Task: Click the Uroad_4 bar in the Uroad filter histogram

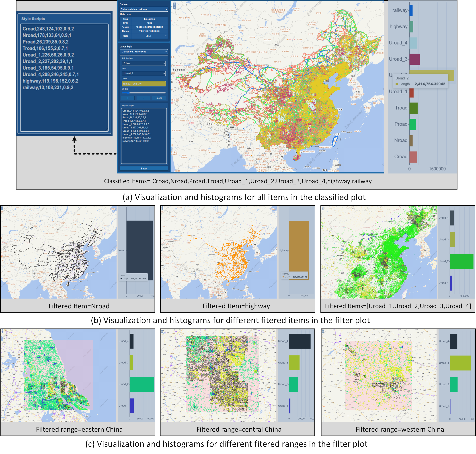Action: tap(452, 218)
